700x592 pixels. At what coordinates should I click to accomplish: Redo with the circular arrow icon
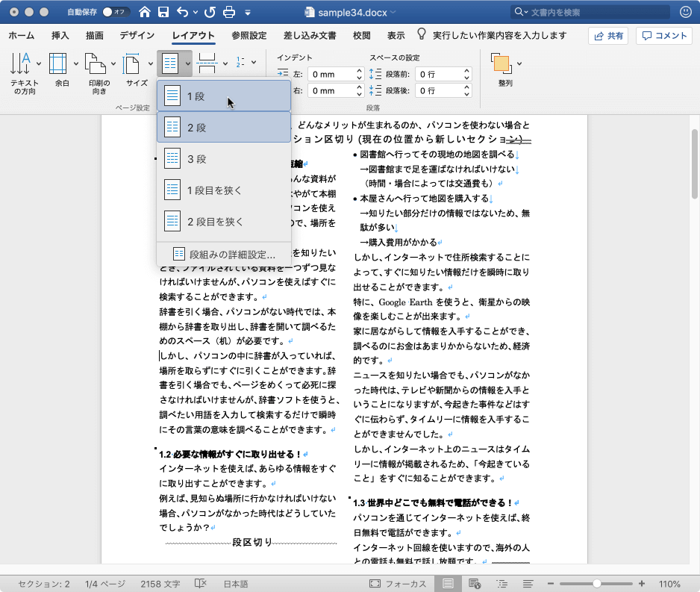click(210, 12)
